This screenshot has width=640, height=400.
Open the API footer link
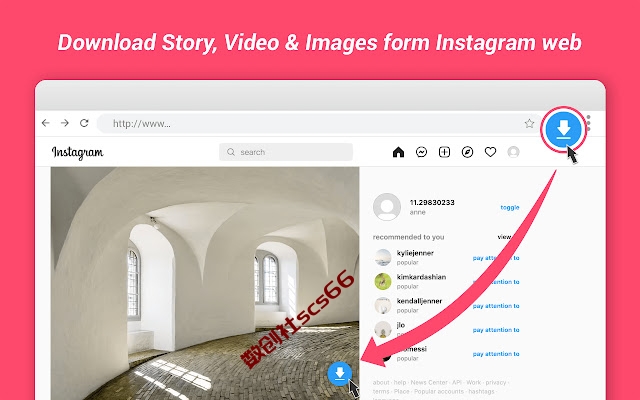457,382
